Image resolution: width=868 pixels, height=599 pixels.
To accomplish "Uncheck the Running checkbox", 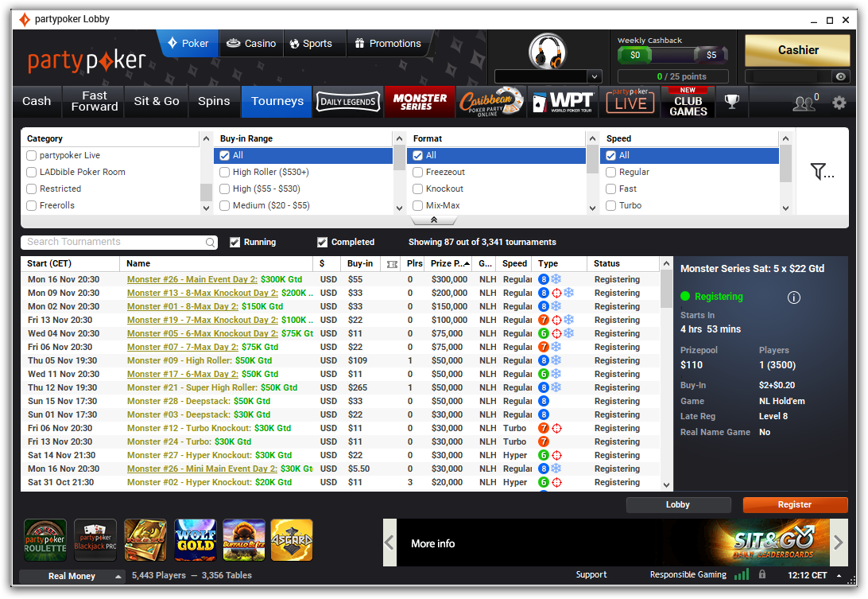I will (235, 242).
